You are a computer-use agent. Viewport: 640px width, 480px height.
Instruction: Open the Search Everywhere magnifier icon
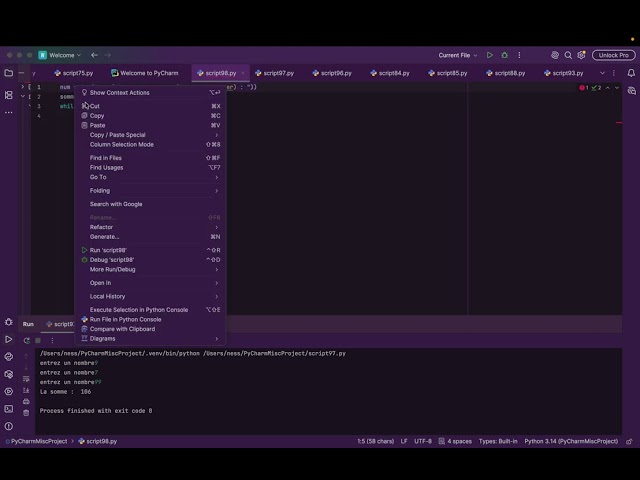568,55
